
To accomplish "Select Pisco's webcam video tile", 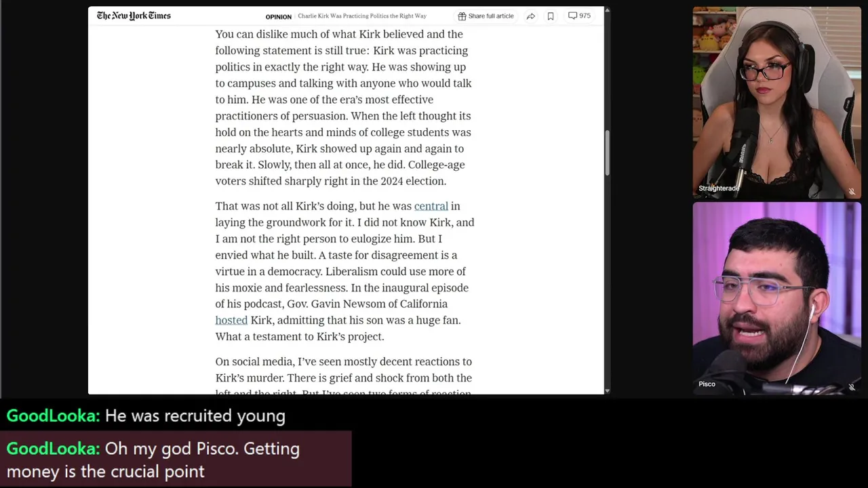I will (776, 298).
